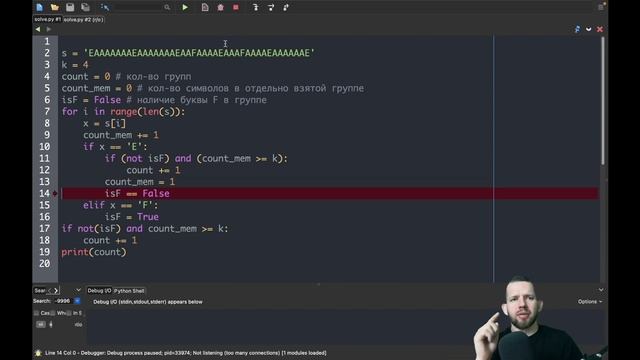Viewport: 640px width, 360px height.
Task: Expand the bottom panel chevron at far right
Action: 601,290
